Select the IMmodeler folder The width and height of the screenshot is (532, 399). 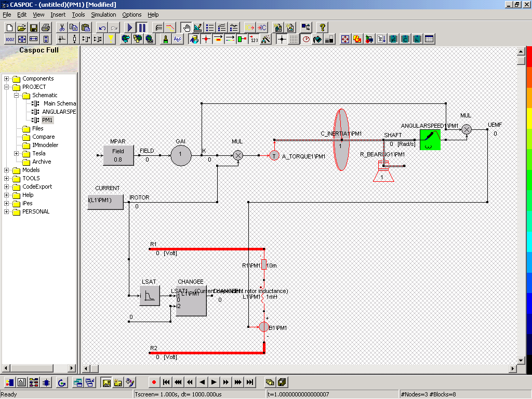(45, 145)
